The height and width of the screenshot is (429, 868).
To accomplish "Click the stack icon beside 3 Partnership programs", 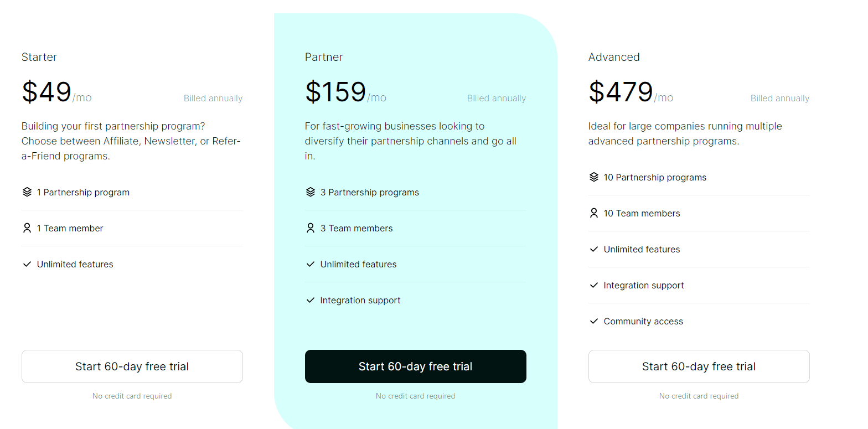I will tap(310, 192).
